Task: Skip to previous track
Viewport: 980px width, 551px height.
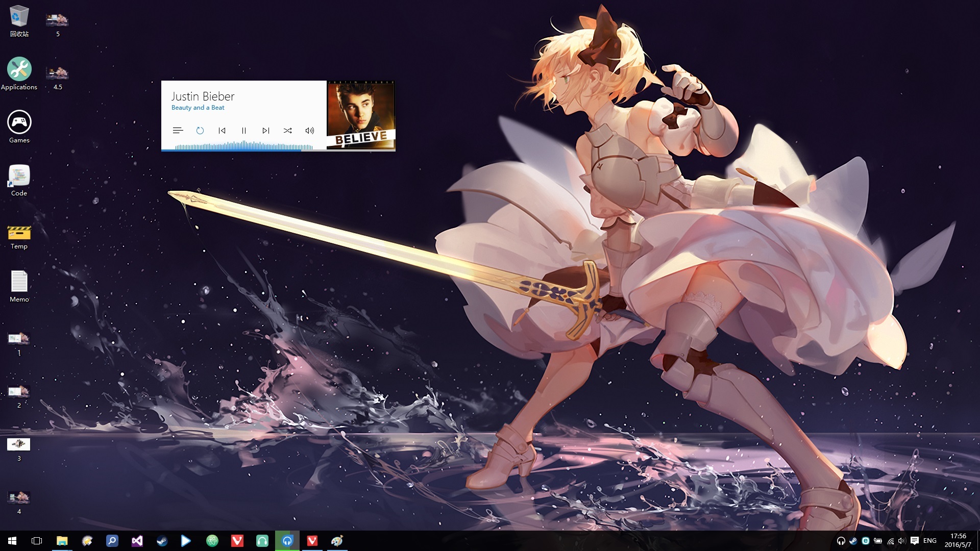Action: pyautogui.click(x=222, y=131)
